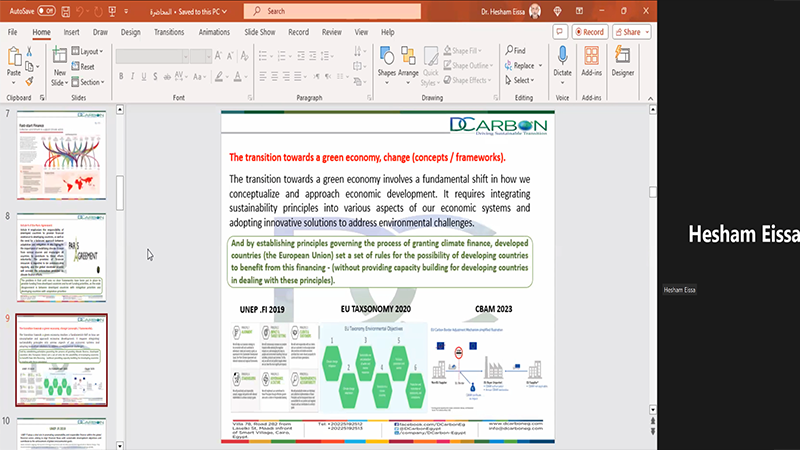Click the Record button

(590, 32)
